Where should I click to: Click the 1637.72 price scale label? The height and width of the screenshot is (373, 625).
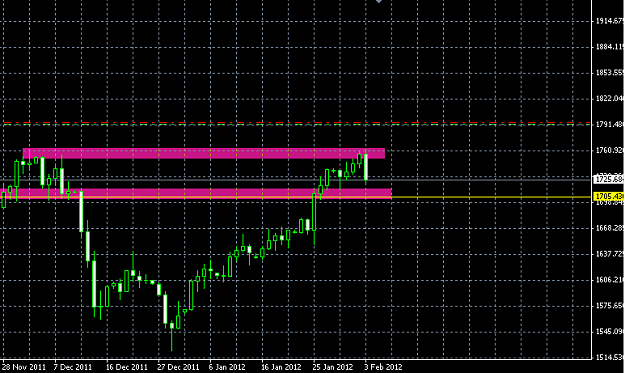[x=610, y=254]
